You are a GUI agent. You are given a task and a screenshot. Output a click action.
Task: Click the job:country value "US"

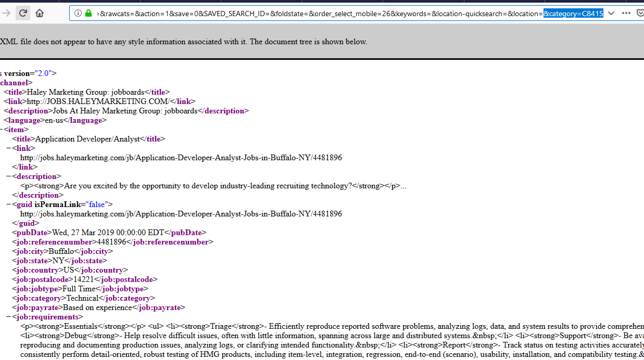click(x=69, y=270)
